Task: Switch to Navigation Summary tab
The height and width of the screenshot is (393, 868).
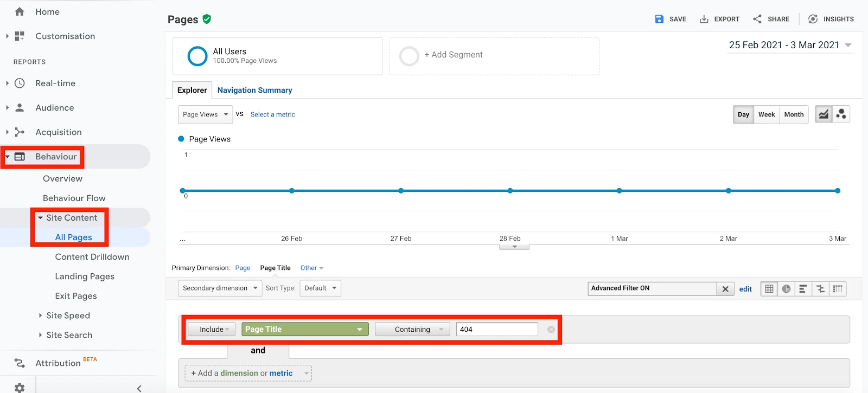Action: point(254,91)
